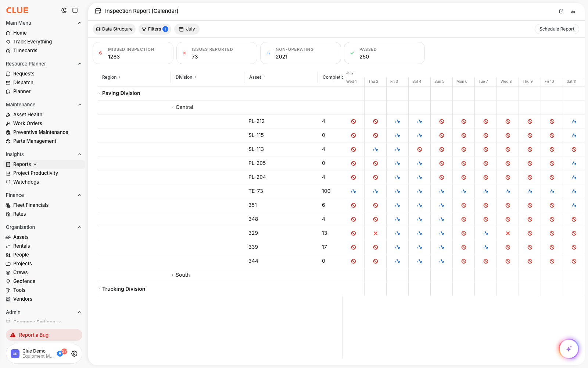Open the July month picker

[x=187, y=29]
